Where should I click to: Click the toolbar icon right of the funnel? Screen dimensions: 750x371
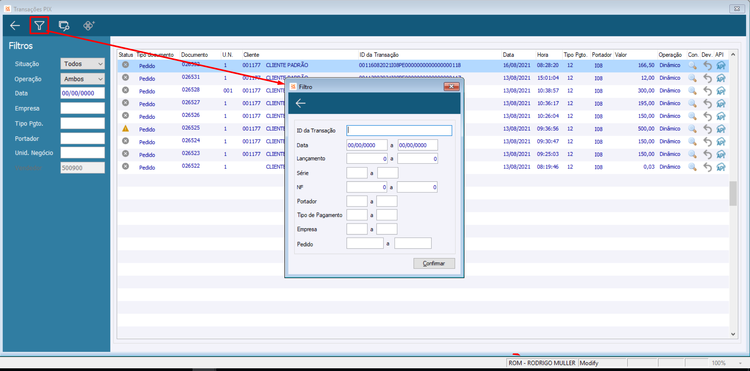click(x=64, y=26)
